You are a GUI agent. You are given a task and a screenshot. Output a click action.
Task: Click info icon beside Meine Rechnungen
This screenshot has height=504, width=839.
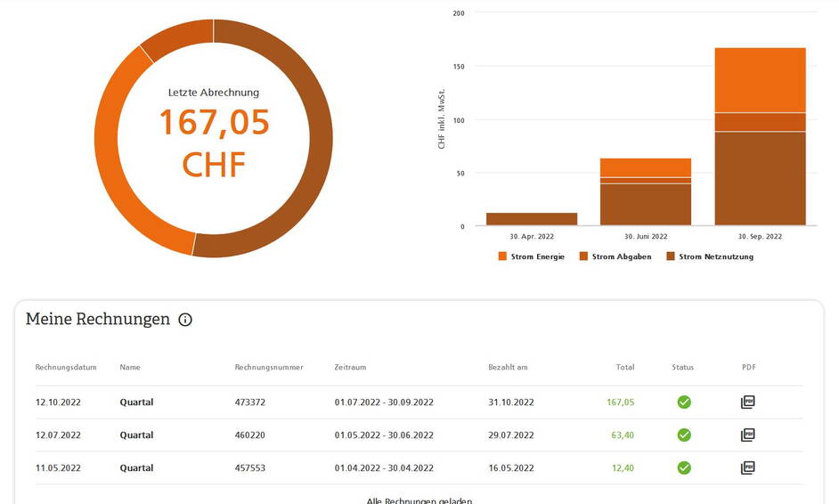pos(185,320)
